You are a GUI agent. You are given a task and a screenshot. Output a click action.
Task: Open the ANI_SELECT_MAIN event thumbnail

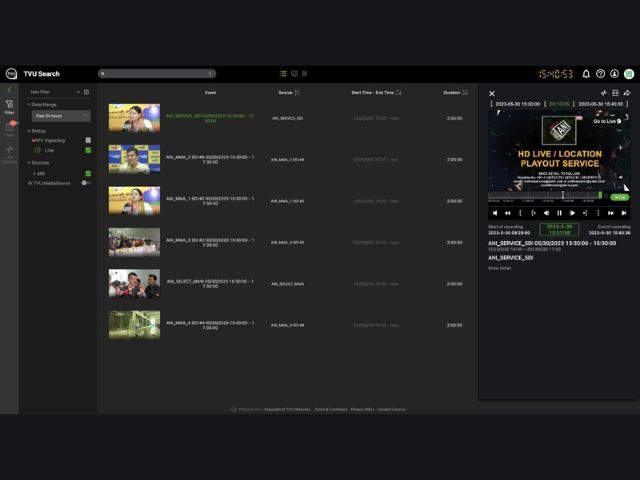pyautogui.click(x=134, y=284)
